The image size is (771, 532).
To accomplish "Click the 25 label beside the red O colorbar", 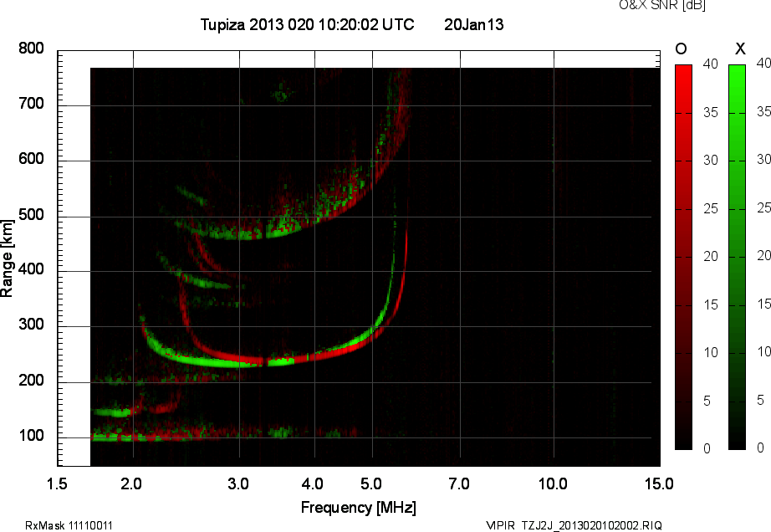I will 711,208.
